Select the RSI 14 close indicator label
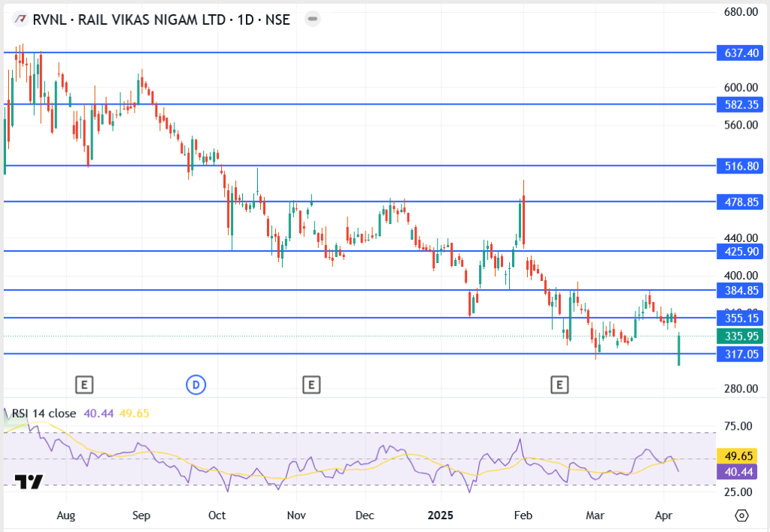The width and height of the screenshot is (770, 532). pyautogui.click(x=44, y=413)
